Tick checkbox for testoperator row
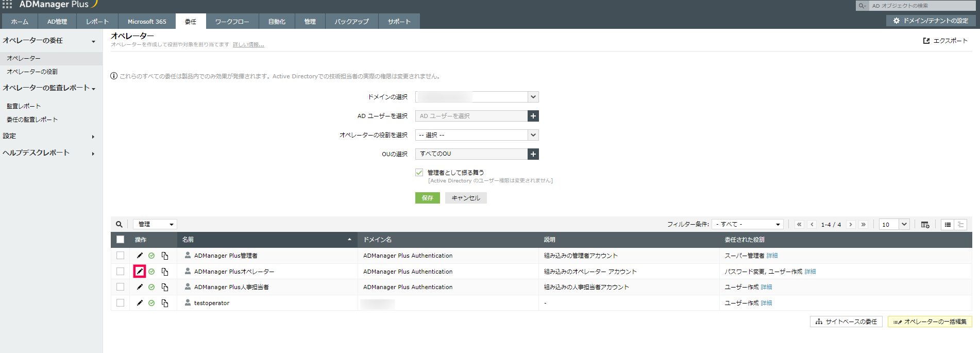This screenshot has height=353, width=980. coord(120,303)
